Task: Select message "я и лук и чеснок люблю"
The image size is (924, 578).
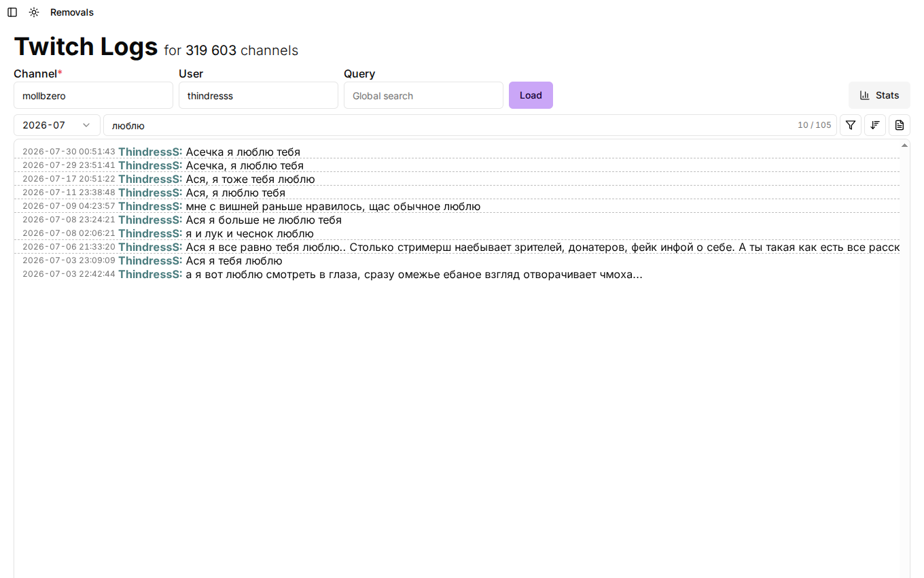Action: coord(250,233)
